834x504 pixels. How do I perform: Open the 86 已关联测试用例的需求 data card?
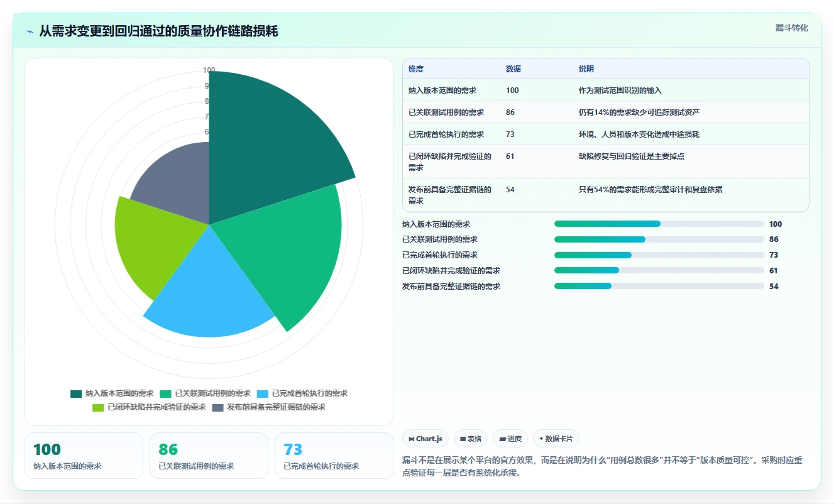point(209,456)
